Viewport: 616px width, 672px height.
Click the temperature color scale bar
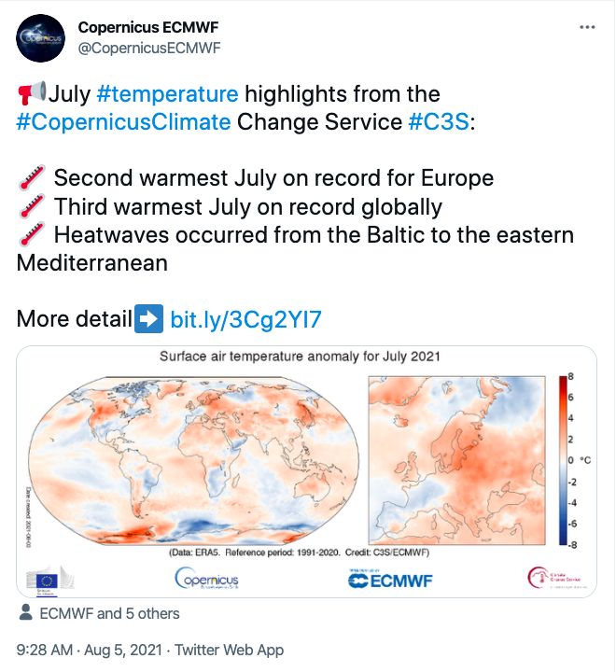click(x=563, y=459)
